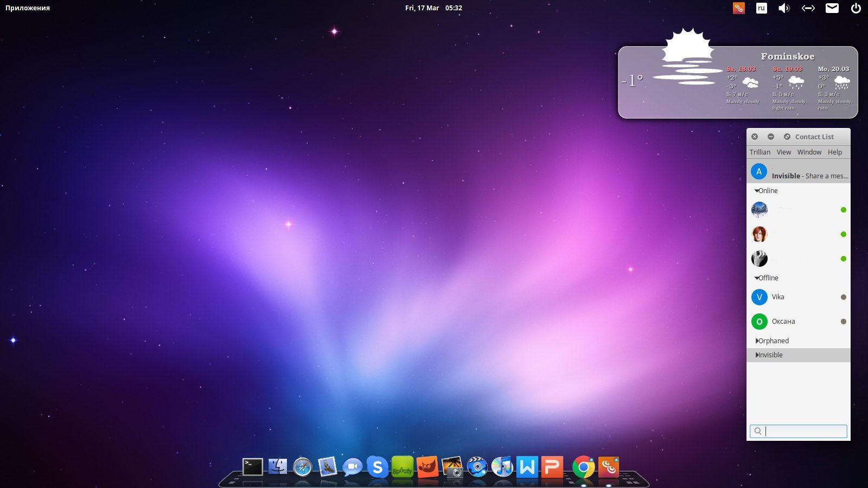868x488 pixels.
Task: Launch Skype from the dock
Action: click(x=377, y=467)
